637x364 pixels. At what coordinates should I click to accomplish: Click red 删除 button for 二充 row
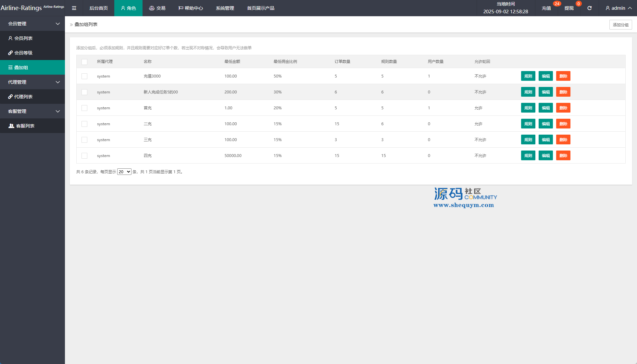[563, 124]
